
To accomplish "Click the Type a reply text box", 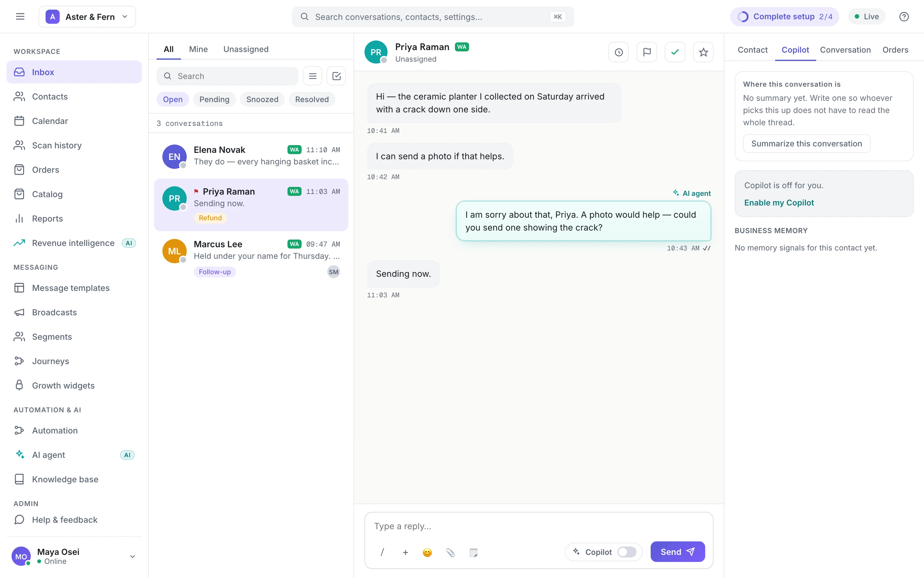I will click(538, 526).
